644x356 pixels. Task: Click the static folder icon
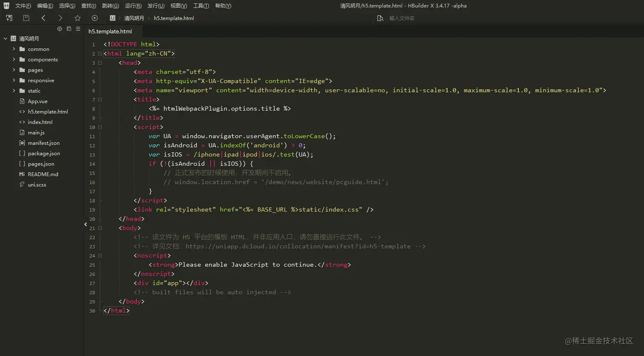click(x=22, y=91)
